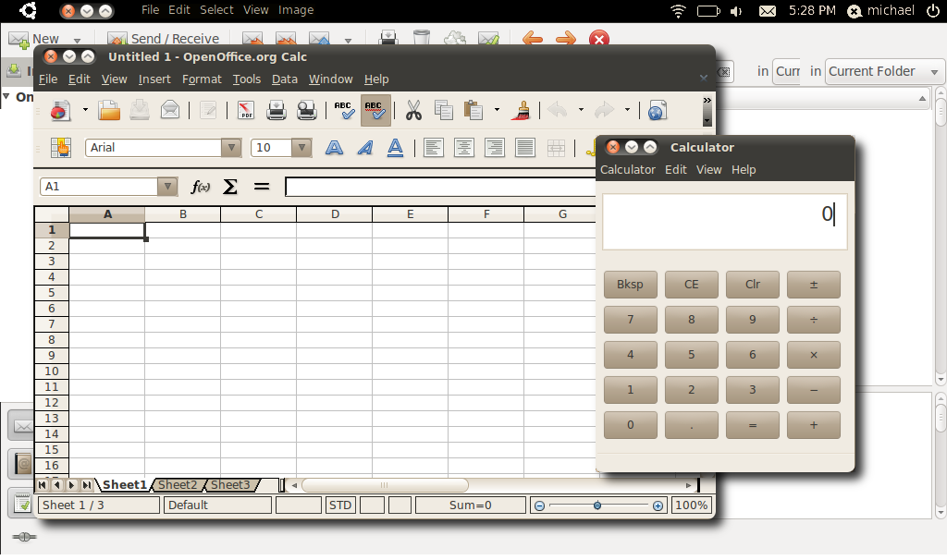Click the Open folder icon
This screenshot has width=947, height=560.
(110, 111)
